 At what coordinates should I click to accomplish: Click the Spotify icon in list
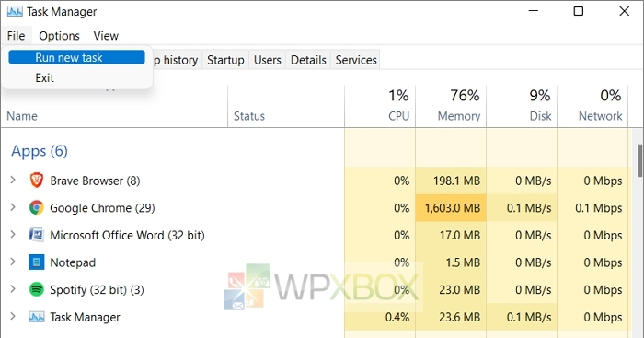[x=37, y=289]
